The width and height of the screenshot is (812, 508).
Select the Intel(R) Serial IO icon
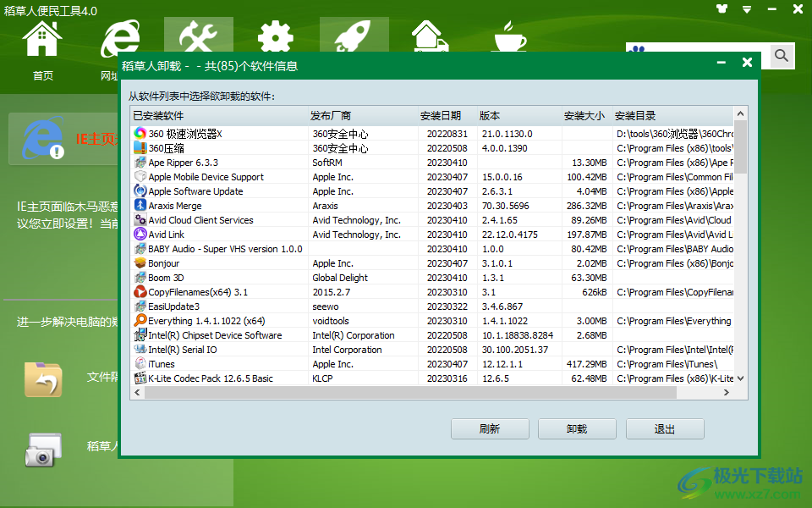coord(140,349)
